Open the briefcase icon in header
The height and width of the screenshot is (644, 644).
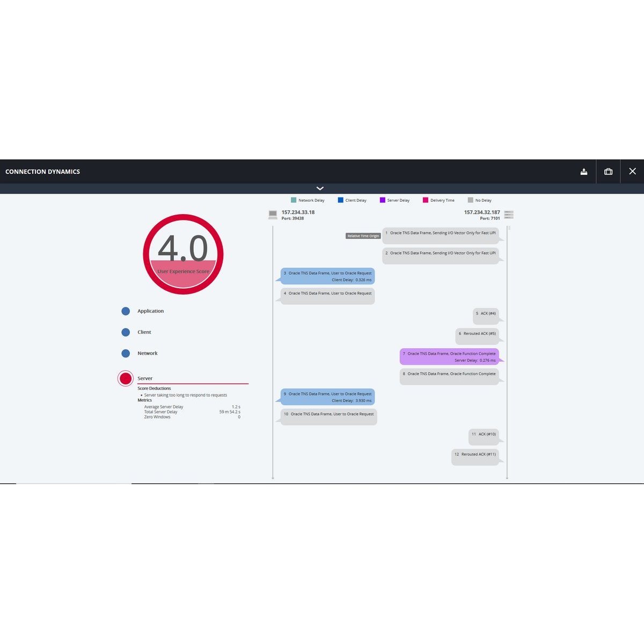click(x=608, y=172)
